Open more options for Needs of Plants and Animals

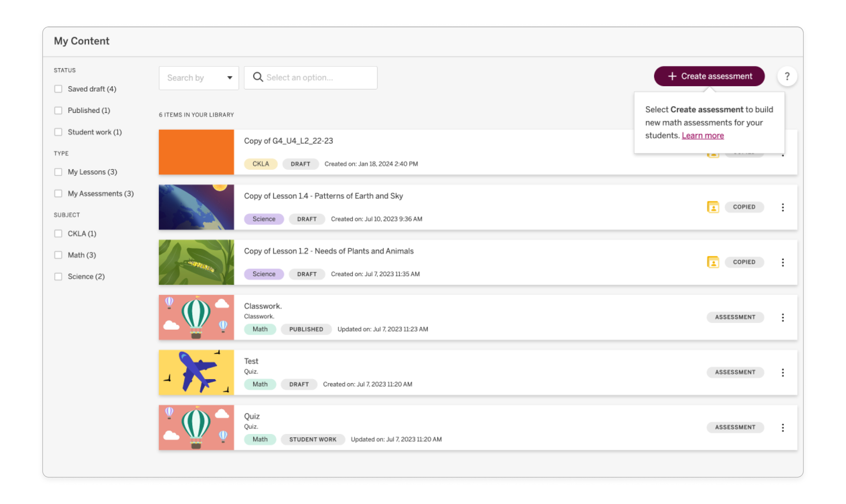783,262
